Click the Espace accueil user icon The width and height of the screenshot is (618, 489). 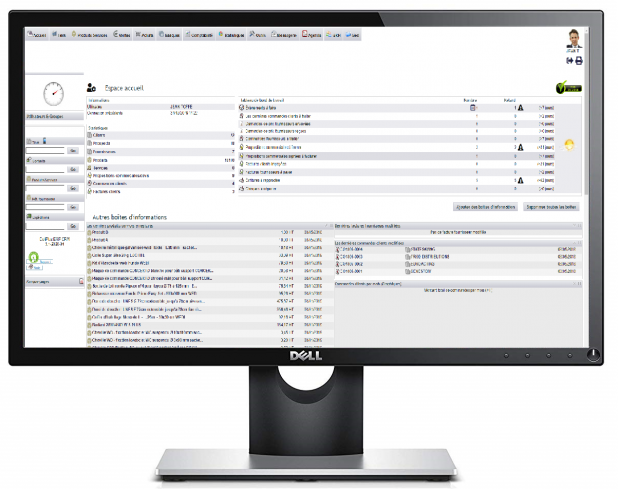coord(91,87)
